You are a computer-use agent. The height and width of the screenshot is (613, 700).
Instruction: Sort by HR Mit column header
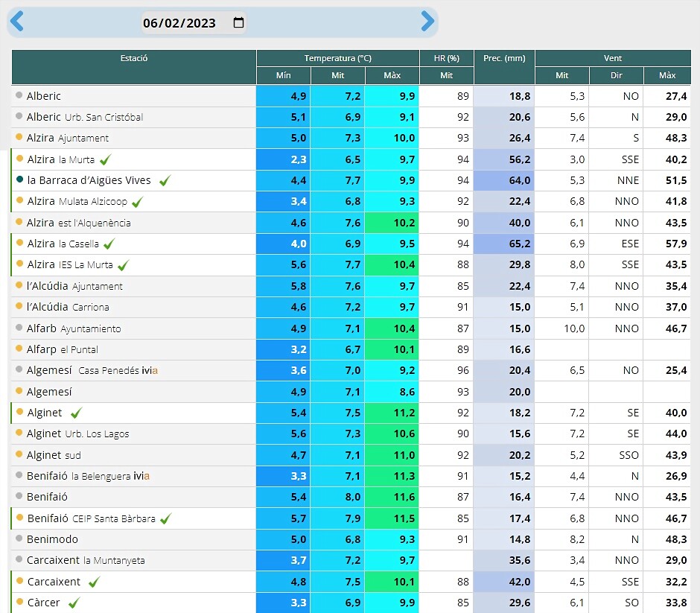click(x=446, y=75)
